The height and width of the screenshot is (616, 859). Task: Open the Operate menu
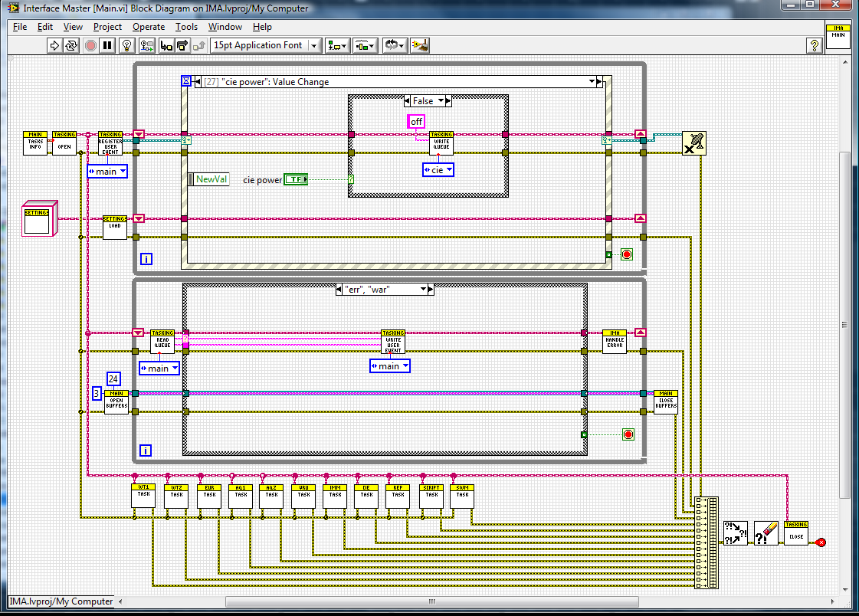tap(149, 27)
